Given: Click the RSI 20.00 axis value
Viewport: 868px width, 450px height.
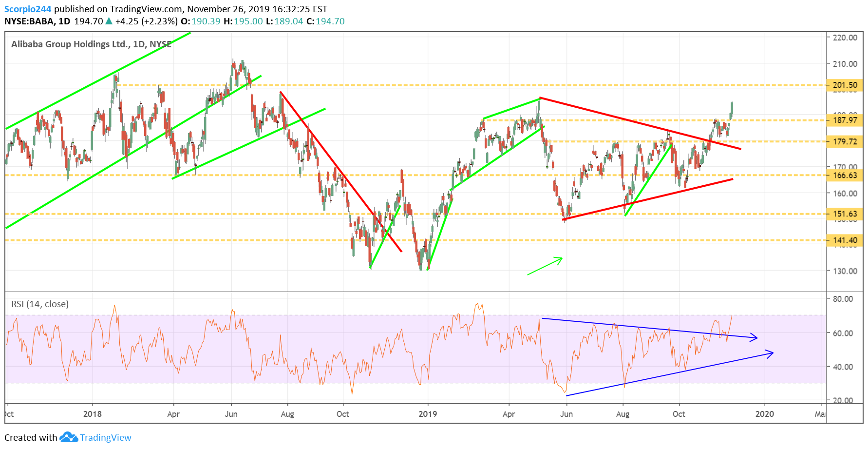Looking at the screenshot, I should (843, 400).
